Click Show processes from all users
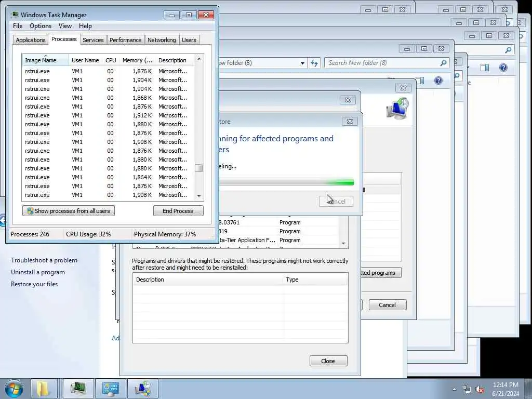The height and width of the screenshot is (399, 532). pyautogui.click(x=69, y=211)
